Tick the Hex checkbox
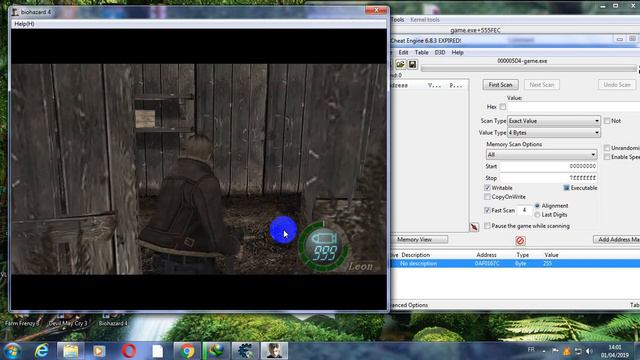 pos(502,107)
